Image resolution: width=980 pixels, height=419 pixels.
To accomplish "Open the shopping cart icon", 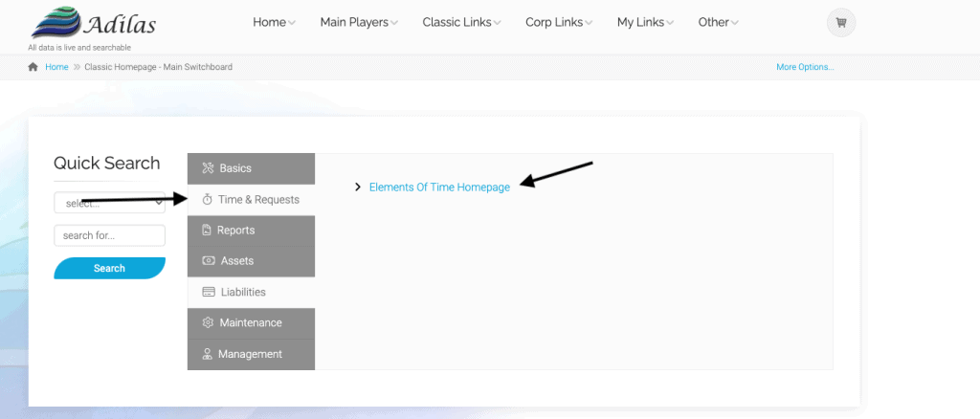I will [x=840, y=22].
